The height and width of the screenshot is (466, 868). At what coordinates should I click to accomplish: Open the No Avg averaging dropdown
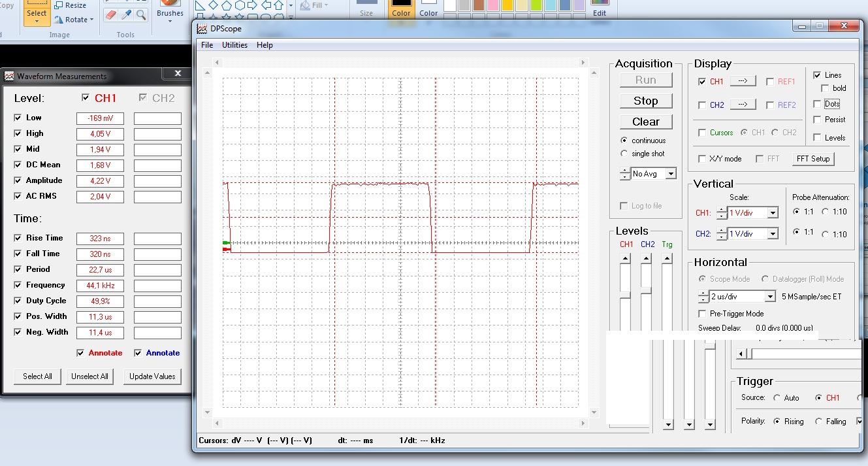pos(671,174)
